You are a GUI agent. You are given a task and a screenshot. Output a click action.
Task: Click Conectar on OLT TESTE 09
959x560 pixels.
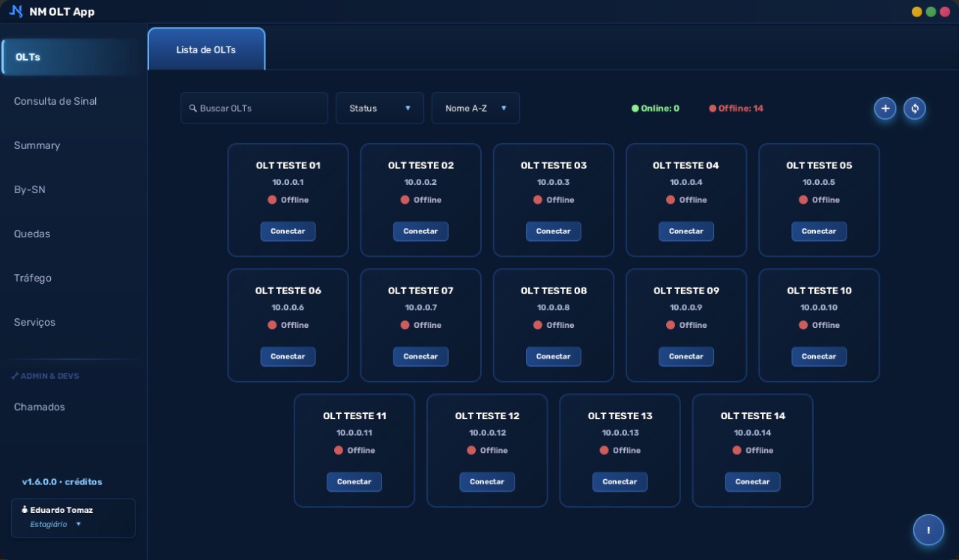point(686,356)
